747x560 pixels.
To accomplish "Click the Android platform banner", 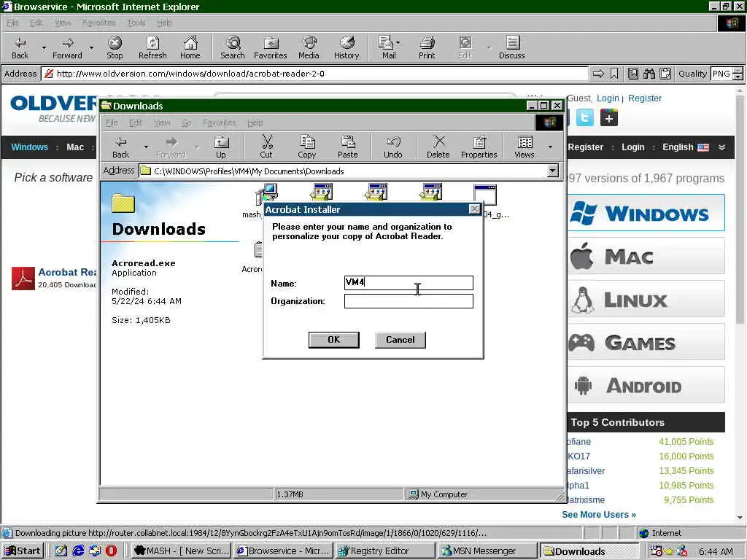I will coord(646,385).
